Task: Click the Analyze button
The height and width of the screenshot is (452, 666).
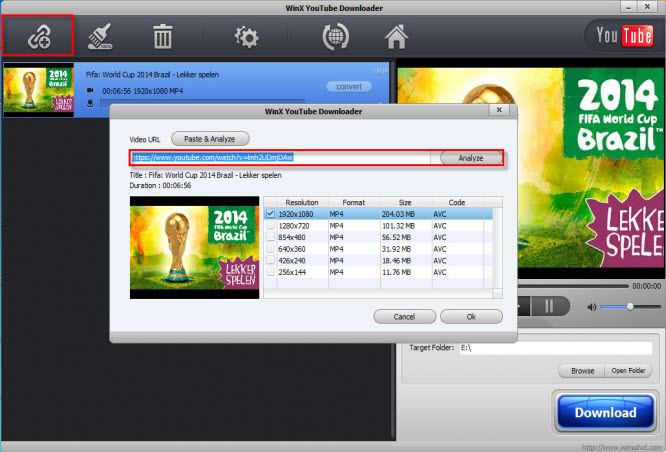Action: click(x=471, y=158)
